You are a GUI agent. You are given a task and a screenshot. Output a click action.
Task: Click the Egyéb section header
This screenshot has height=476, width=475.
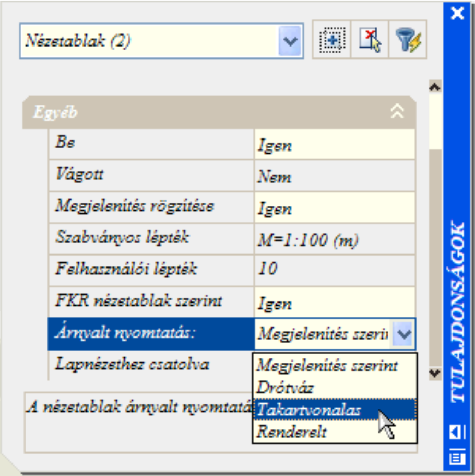point(219,112)
